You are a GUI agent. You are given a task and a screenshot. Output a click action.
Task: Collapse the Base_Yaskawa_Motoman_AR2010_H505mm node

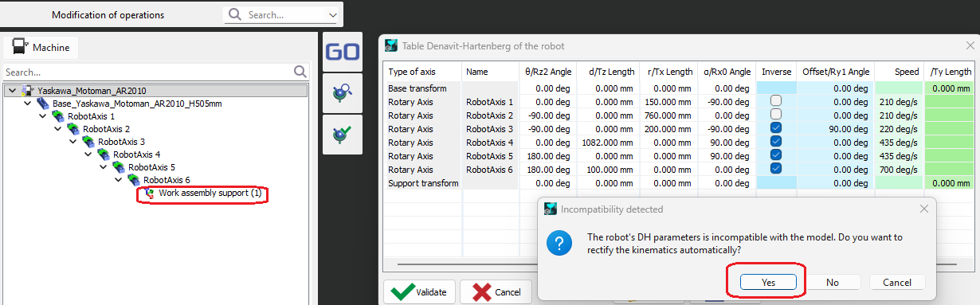[27, 104]
